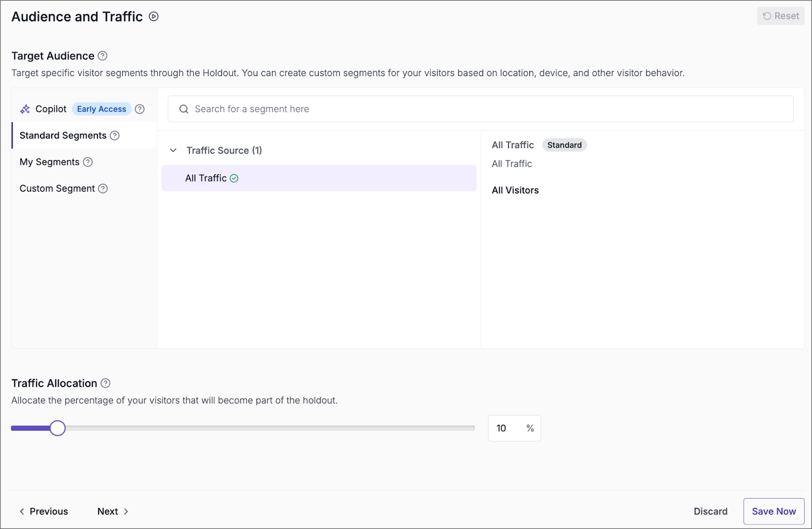
Task: Go back with Previous button
Action: pyautogui.click(x=44, y=511)
